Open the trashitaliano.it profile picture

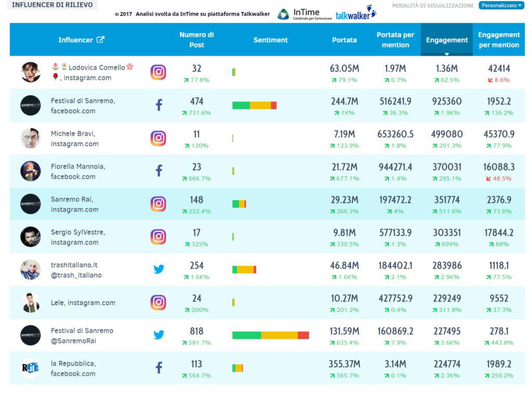click(31, 270)
